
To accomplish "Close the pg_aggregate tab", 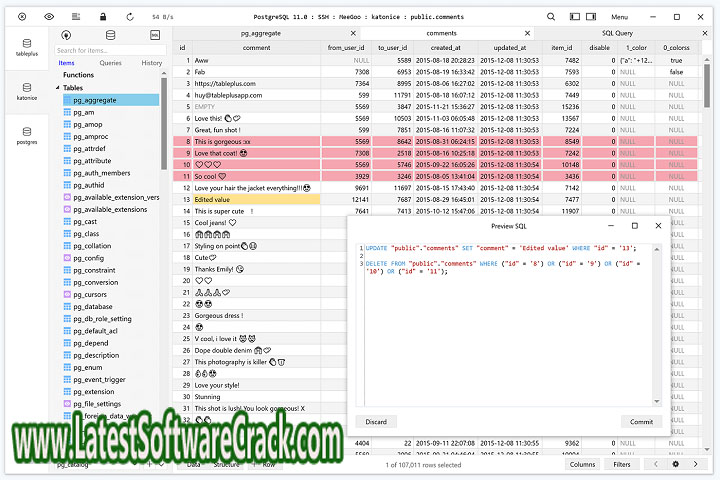I will point(353,33).
